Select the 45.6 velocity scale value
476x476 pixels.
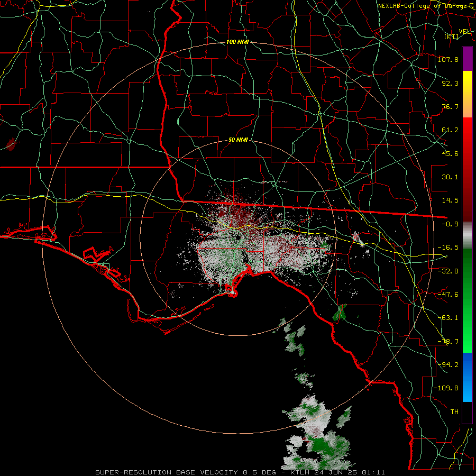pos(450,153)
